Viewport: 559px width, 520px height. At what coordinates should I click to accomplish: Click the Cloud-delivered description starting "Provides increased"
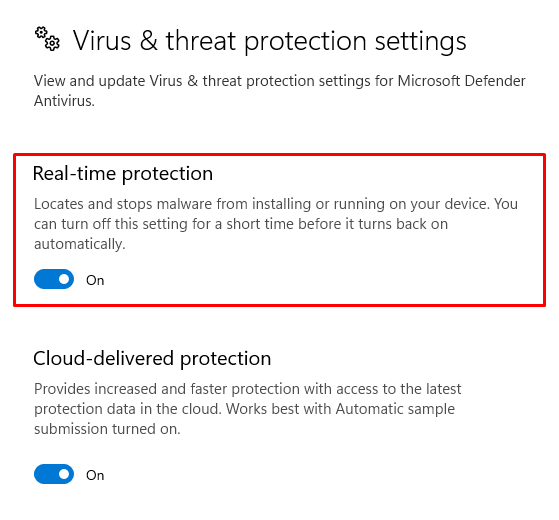coord(248,409)
